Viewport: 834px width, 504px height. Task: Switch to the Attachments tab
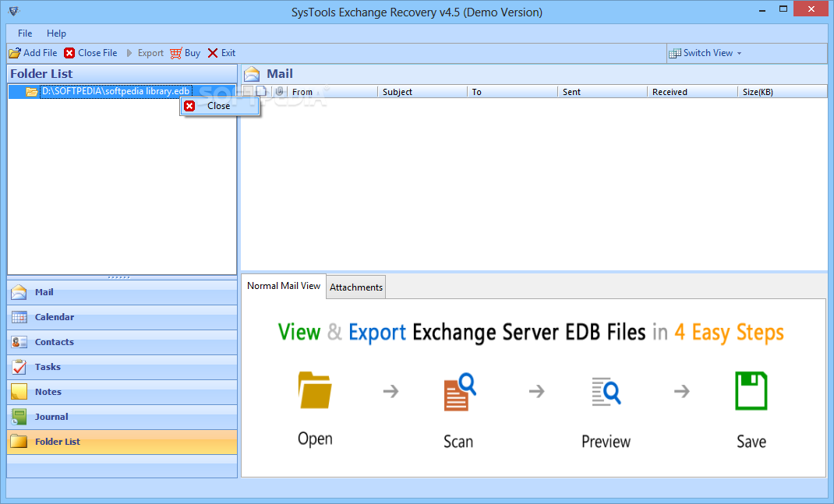(x=356, y=287)
